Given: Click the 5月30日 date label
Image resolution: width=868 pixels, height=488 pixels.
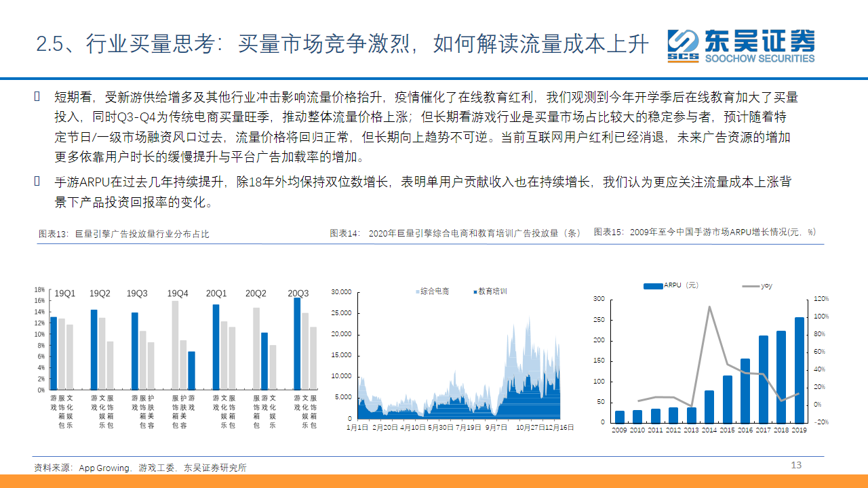Looking at the screenshot, I should click(441, 428).
